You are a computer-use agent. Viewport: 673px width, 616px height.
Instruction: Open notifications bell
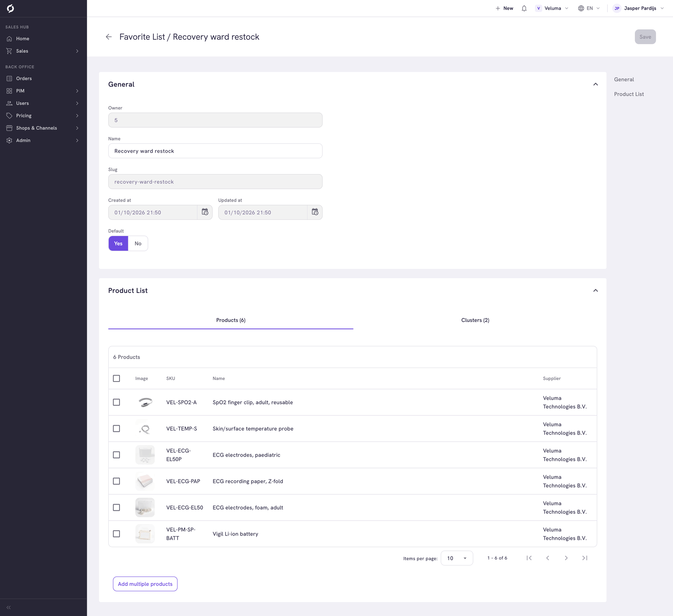click(524, 8)
